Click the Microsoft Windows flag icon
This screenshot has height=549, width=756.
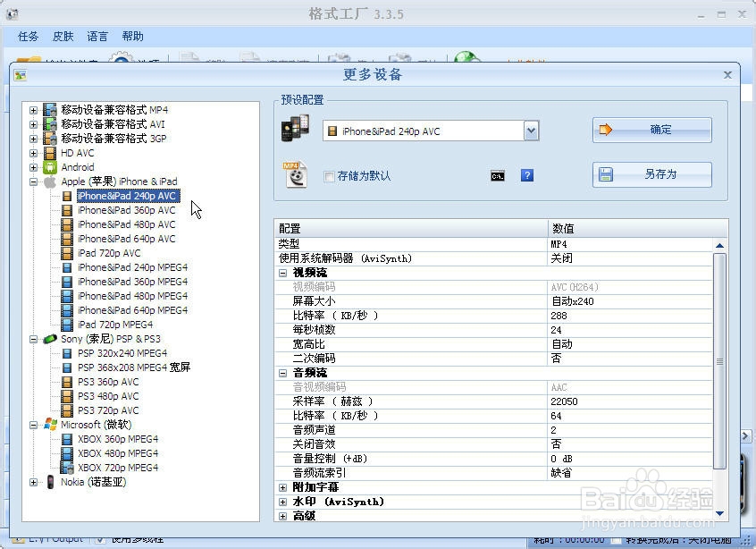coord(51,425)
